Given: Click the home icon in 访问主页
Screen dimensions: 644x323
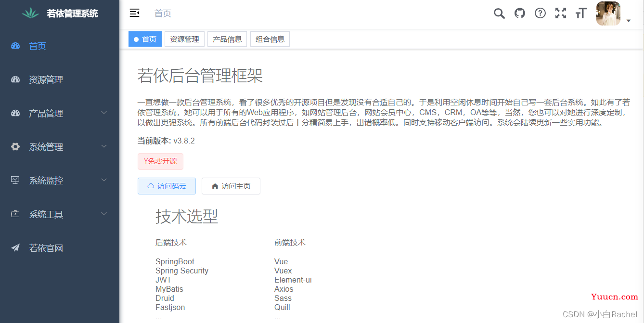Looking at the screenshot, I should click(215, 186).
